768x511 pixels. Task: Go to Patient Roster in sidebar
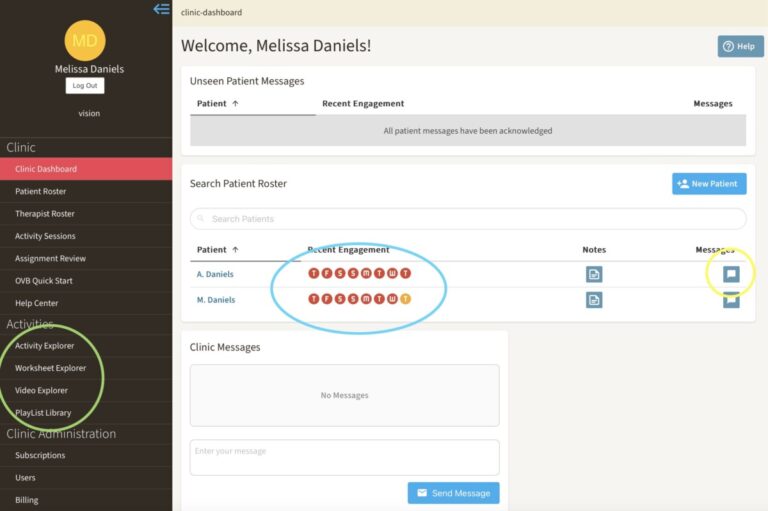pos(41,191)
